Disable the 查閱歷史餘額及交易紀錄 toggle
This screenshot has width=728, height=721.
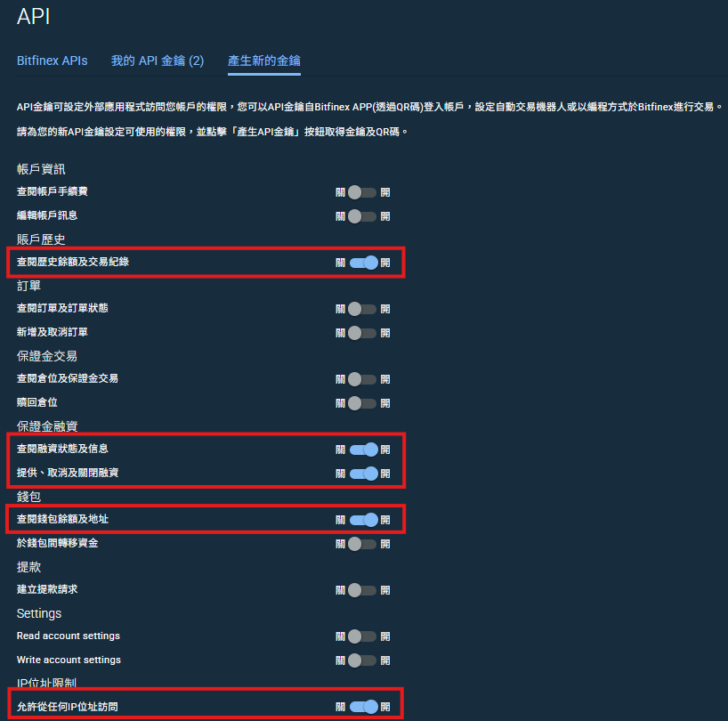[363, 263]
